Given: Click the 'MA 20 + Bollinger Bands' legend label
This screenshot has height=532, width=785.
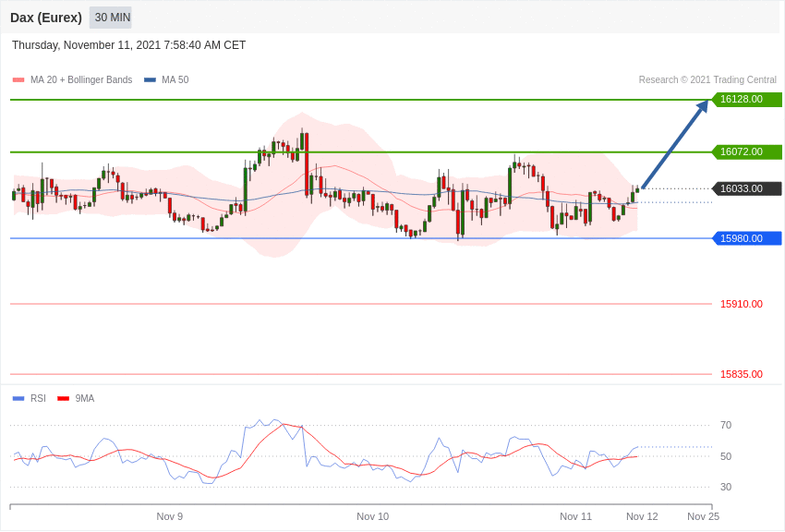Looking at the screenshot, I should (x=81, y=79).
